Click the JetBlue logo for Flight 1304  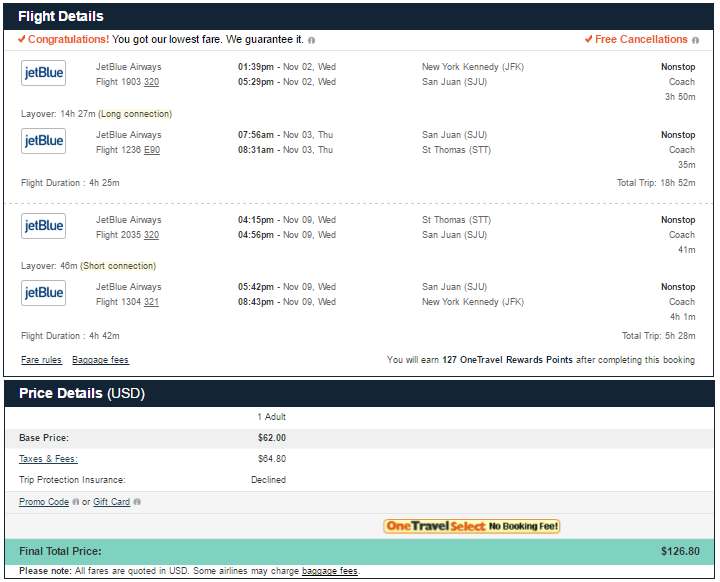pyautogui.click(x=43, y=293)
